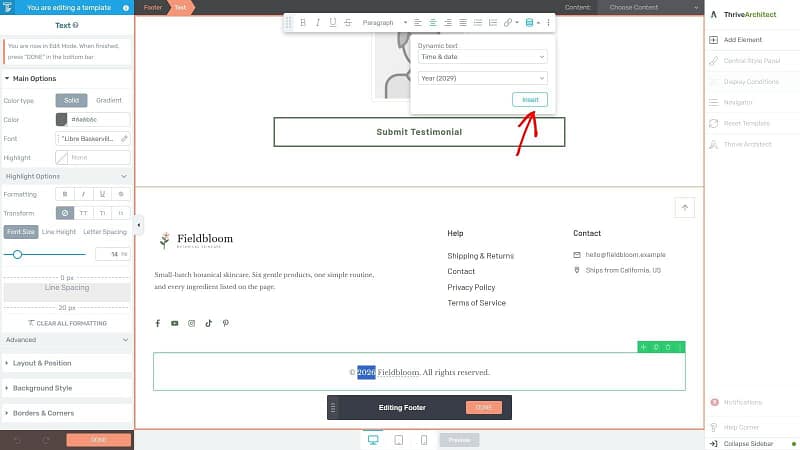This screenshot has width=800, height=450.
Task: Click Insert dynamic text button
Action: pos(530,99)
